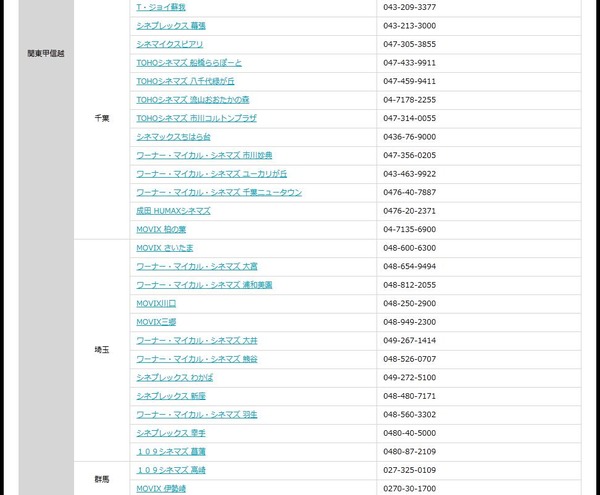Open the MOVIX 伊勢崎 link
This screenshot has height=495, width=600.
[x=161, y=488]
